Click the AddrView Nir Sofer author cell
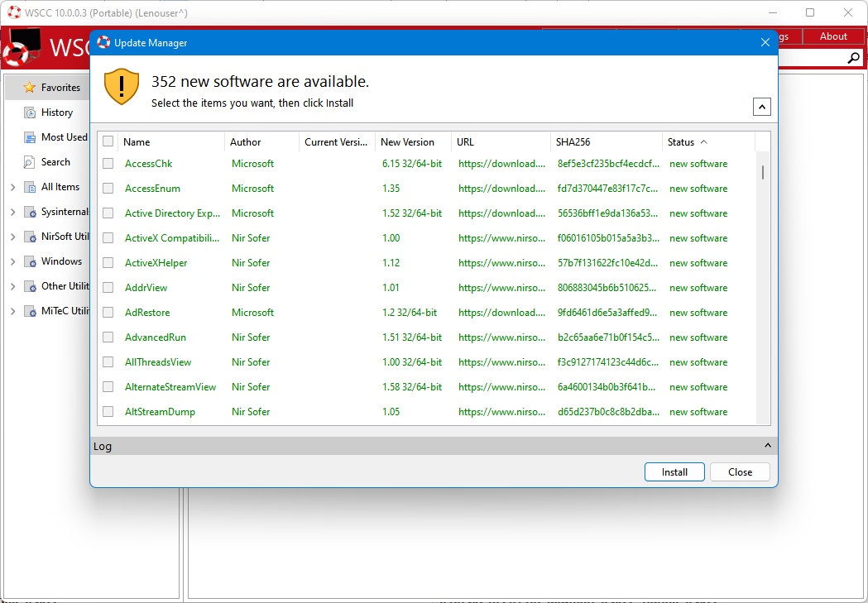Image resolution: width=868 pixels, height=603 pixels. 251,288
